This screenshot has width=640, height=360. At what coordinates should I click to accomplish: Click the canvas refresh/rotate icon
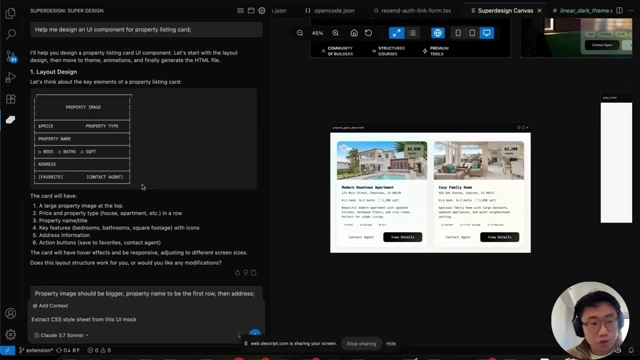pyautogui.click(x=369, y=33)
